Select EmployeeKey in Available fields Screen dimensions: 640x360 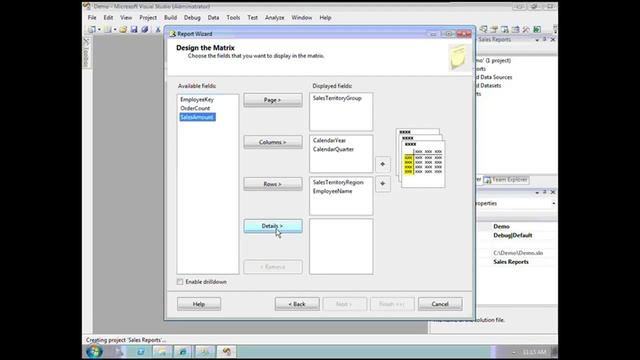(x=197, y=100)
